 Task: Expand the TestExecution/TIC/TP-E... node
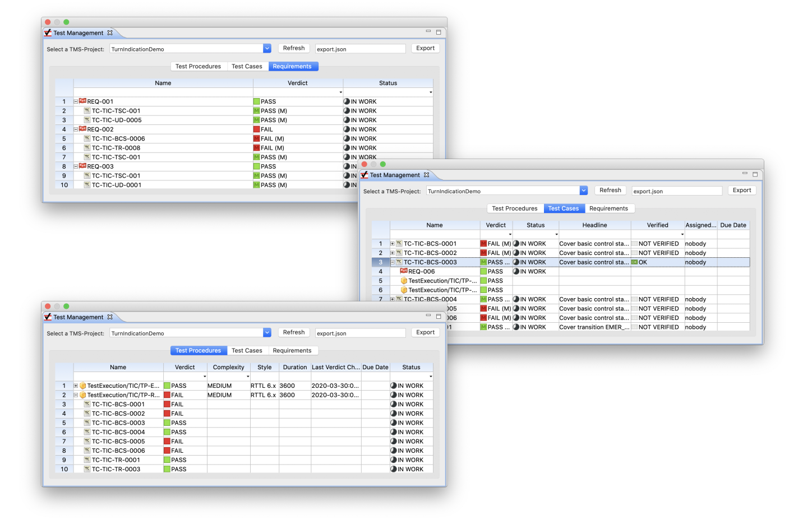pos(76,386)
